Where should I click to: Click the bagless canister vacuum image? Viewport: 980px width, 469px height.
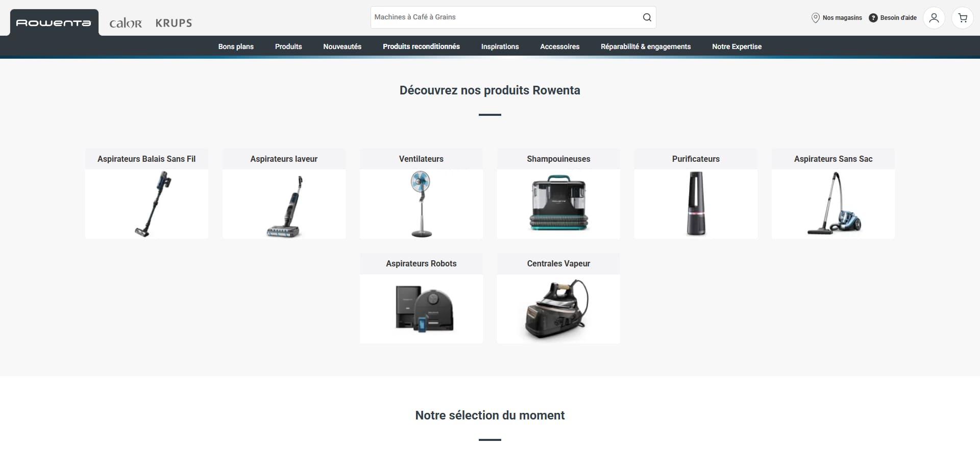tap(834, 203)
